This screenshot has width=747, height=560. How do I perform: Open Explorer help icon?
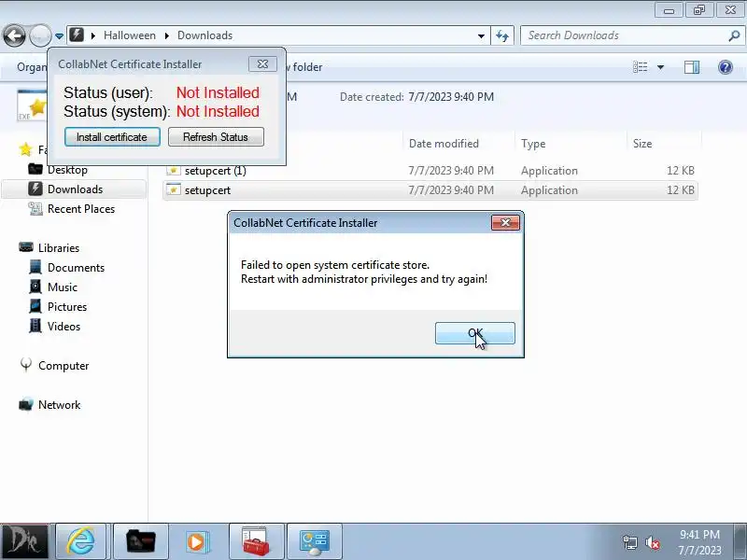(x=726, y=67)
